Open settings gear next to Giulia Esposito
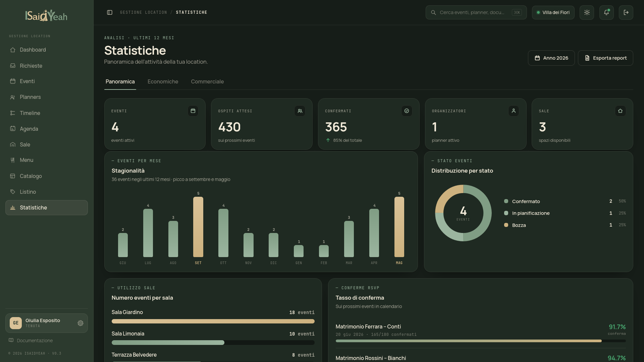The width and height of the screenshot is (644, 362). 80,323
